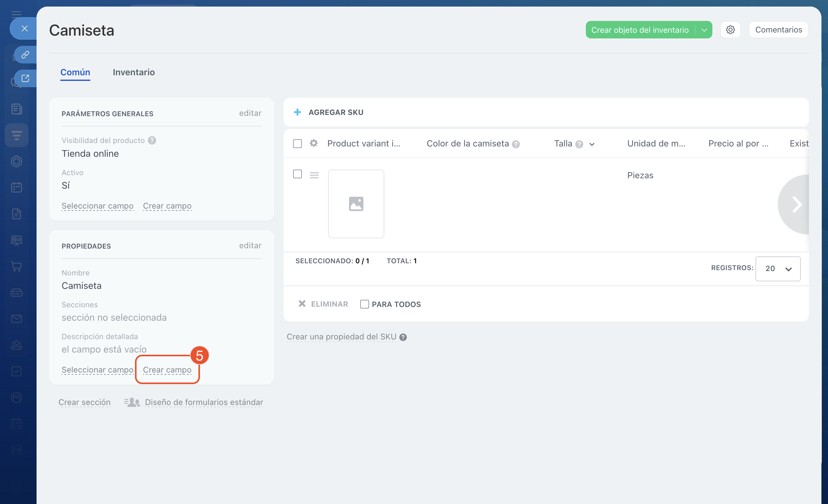Enable the Para todos checkbox
Image resolution: width=828 pixels, height=504 pixels.
click(x=364, y=304)
